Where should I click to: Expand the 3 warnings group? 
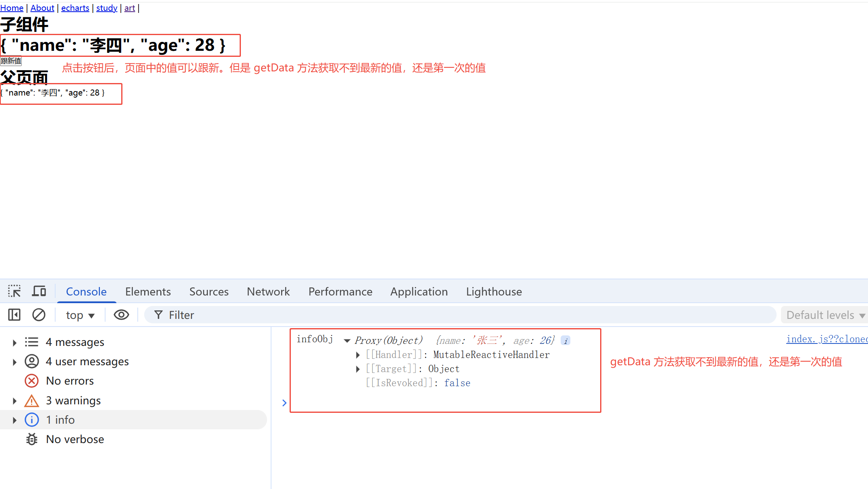point(15,401)
